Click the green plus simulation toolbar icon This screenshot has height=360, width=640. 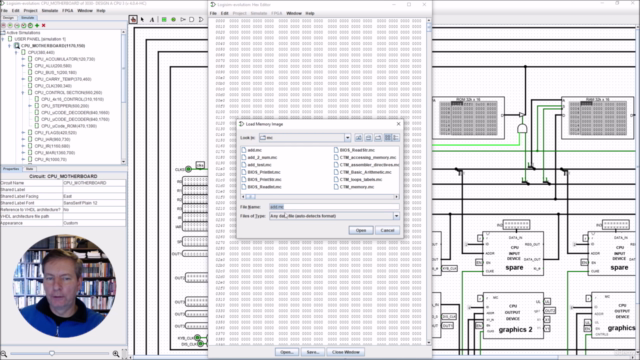coord(37,25)
